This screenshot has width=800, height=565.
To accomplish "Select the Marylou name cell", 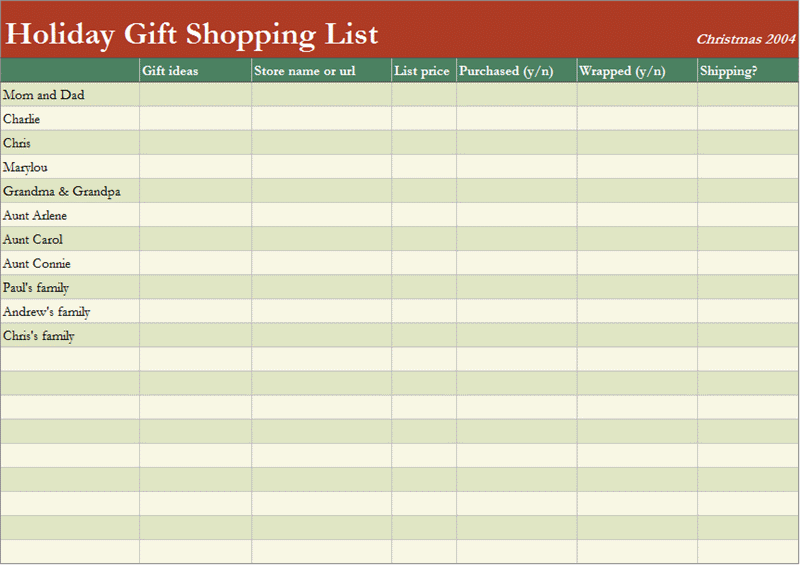I will coord(70,167).
